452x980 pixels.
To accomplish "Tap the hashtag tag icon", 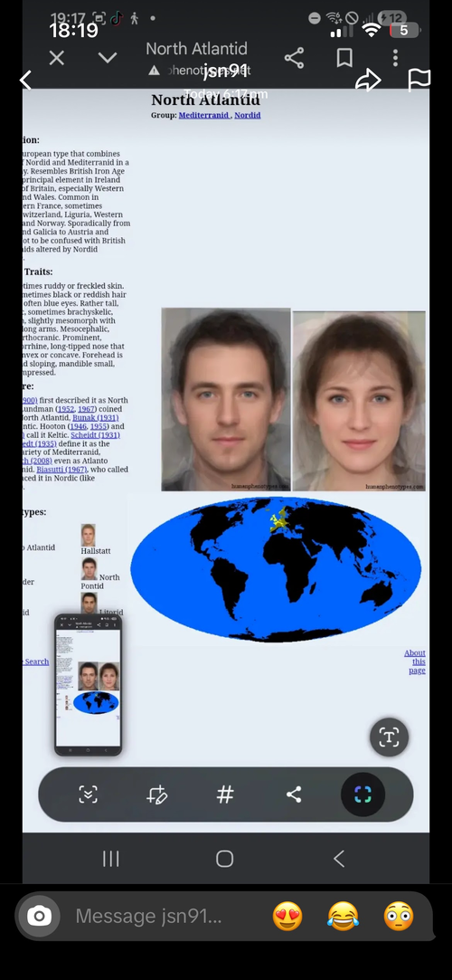I will [225, 794].
